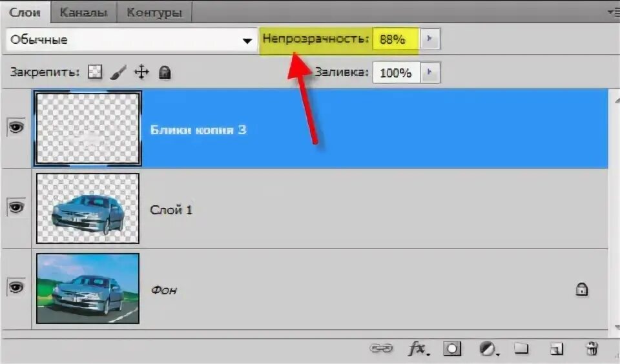Create a new layer icon
Screen dimensions: 620x364
pyautogui.click(x=556, y=349)
